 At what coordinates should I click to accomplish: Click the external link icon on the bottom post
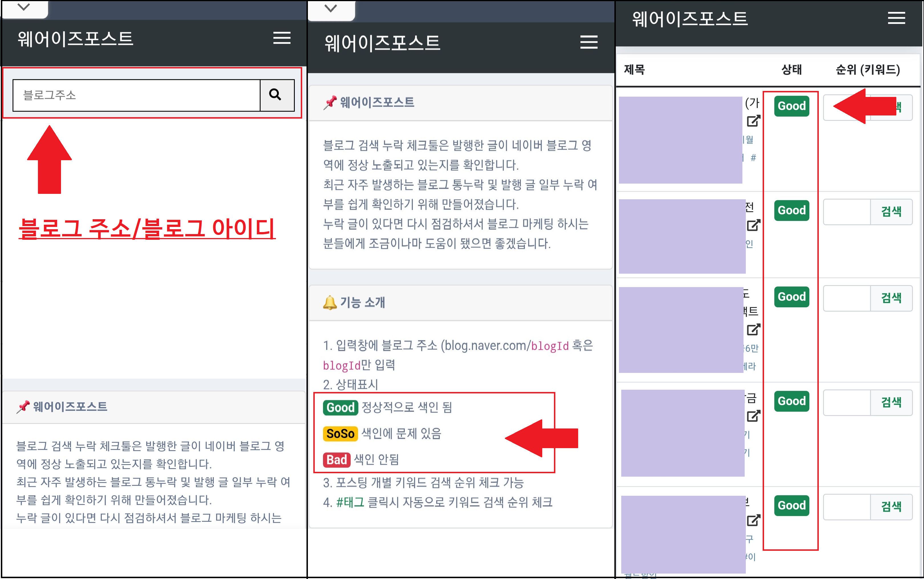coord(754,521)
